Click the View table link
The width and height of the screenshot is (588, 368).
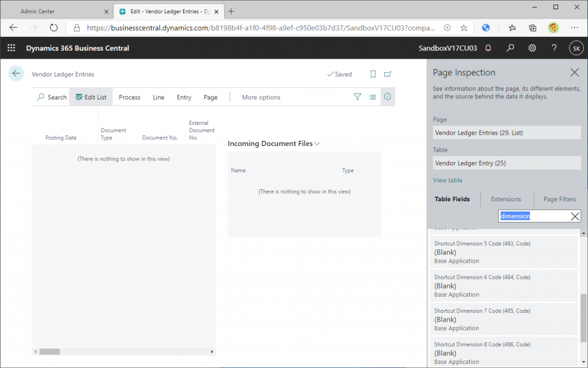coord(447,180)
